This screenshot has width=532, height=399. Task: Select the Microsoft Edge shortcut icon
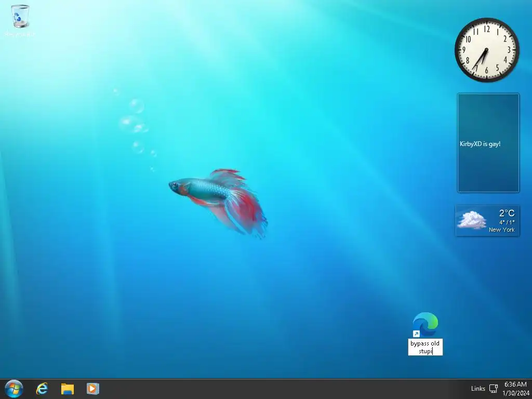coord(425,325)
